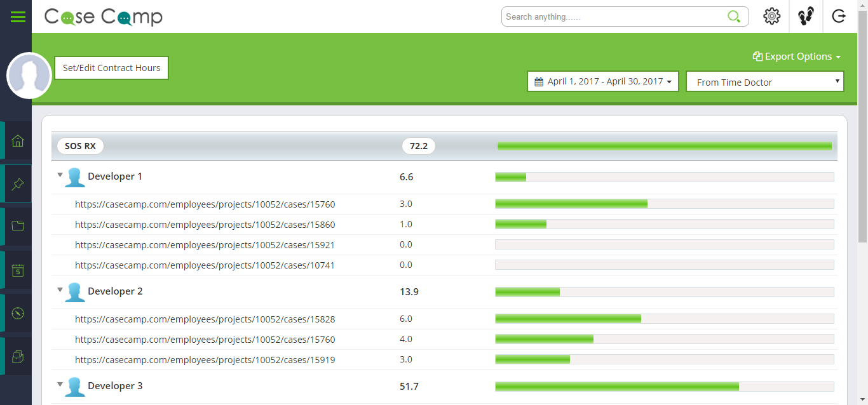Click the 6.0 hours value
Image resolution: width=868 pixels, height=405 pixels.
point(406,319)
